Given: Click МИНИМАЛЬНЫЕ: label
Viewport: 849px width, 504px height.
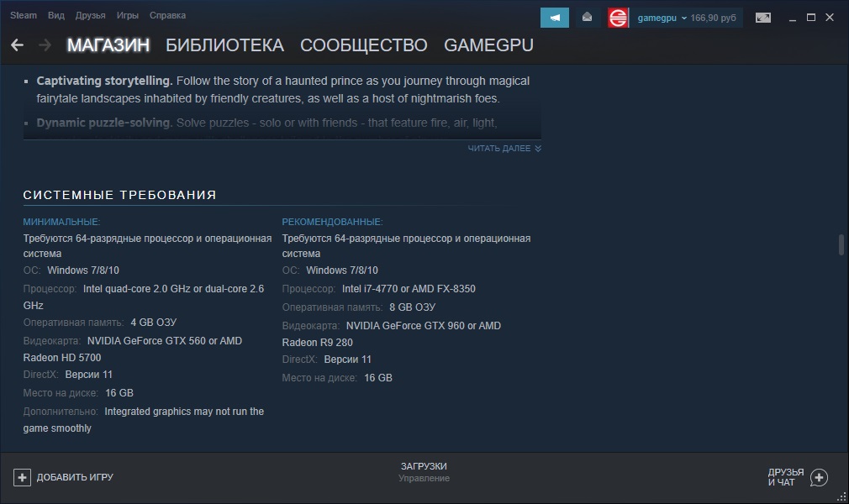Looking at the screenshot, I should click(61, 222).
